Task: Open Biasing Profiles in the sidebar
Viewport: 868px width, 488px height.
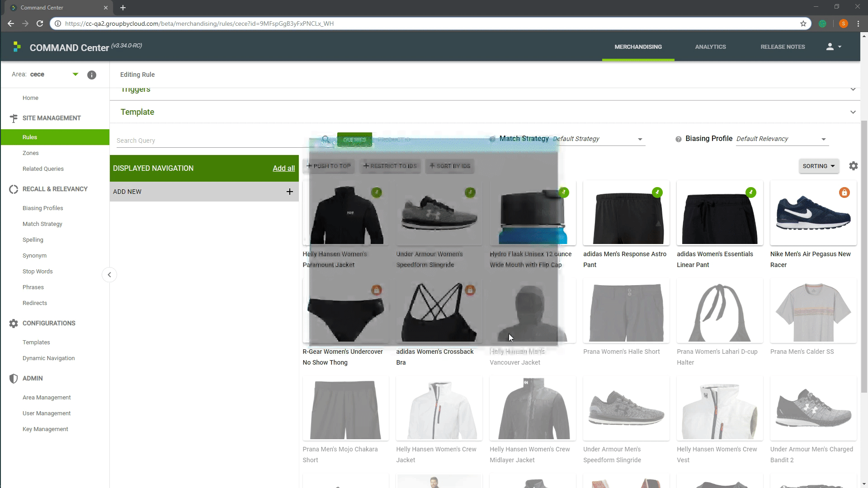Action: coord(43,208)
